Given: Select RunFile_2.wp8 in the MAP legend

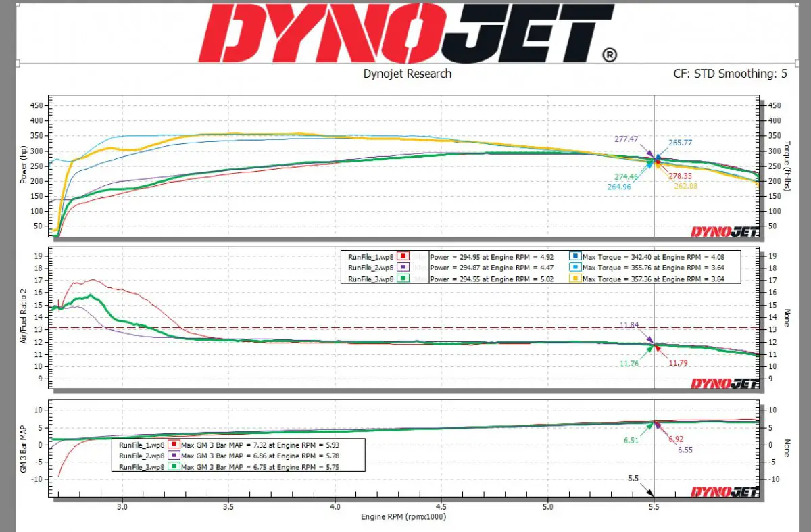Looking at the screenshot, I should pyautogui.click(x=141, y=456).
